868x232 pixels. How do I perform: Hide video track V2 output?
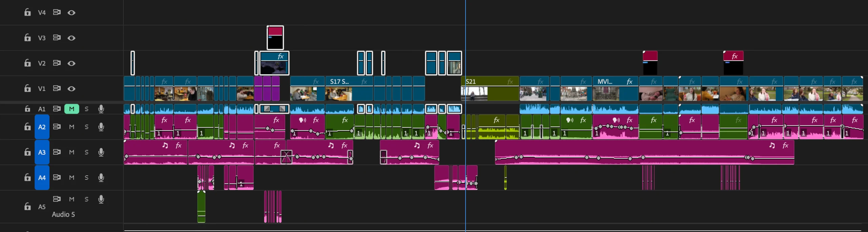[71, 63]
